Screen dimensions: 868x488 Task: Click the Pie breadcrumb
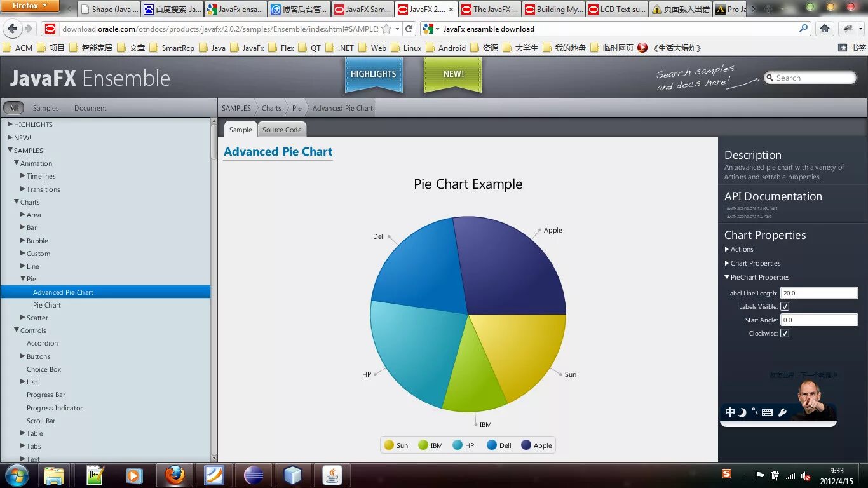pyautogui.click(x=297, y=108)
